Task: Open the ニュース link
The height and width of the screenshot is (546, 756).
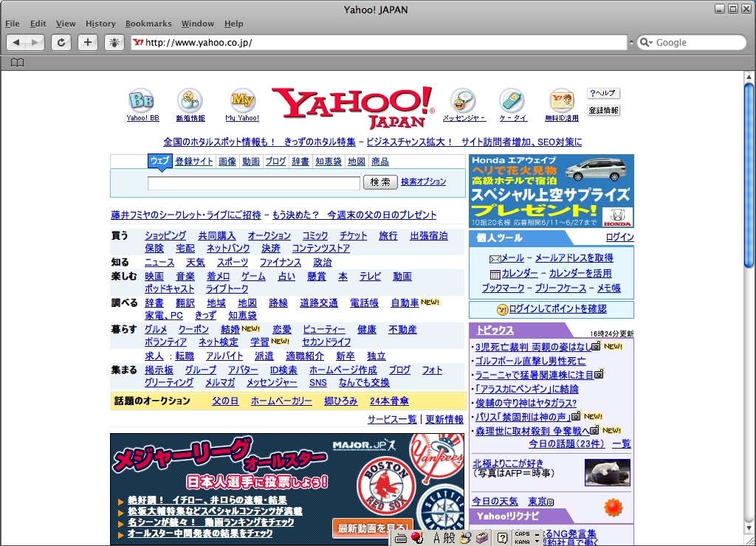Action: [159, 262]
